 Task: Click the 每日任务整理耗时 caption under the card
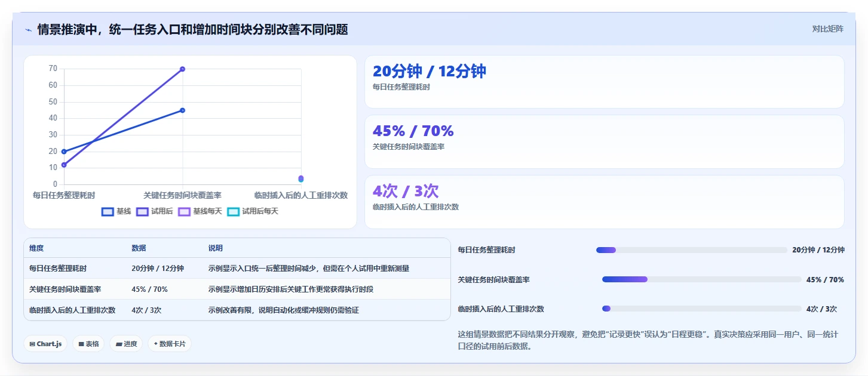[401, 87]
